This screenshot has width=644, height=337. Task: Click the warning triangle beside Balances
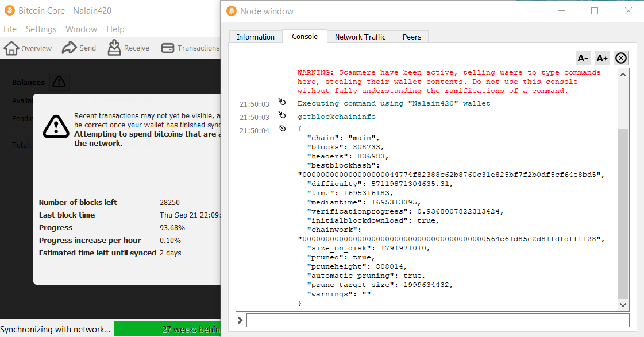click(59, 82)
